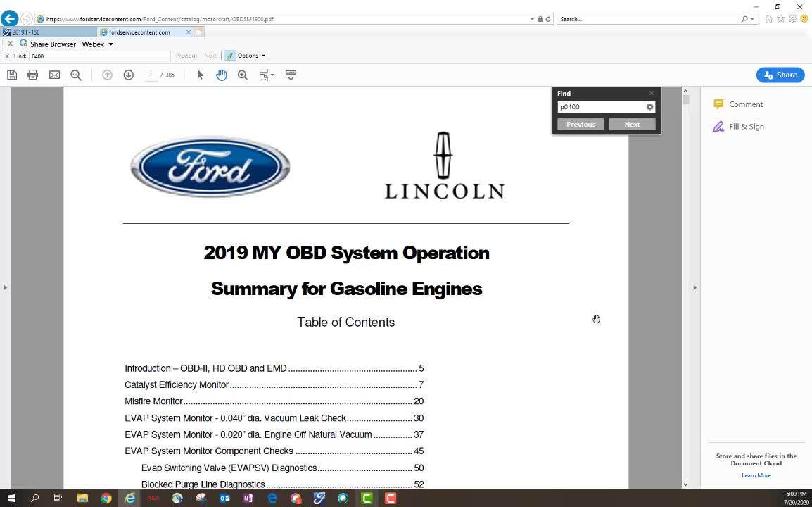Open the Fill & Sign tool
Viewport: 812px width, 507px height.
(738, 127)
